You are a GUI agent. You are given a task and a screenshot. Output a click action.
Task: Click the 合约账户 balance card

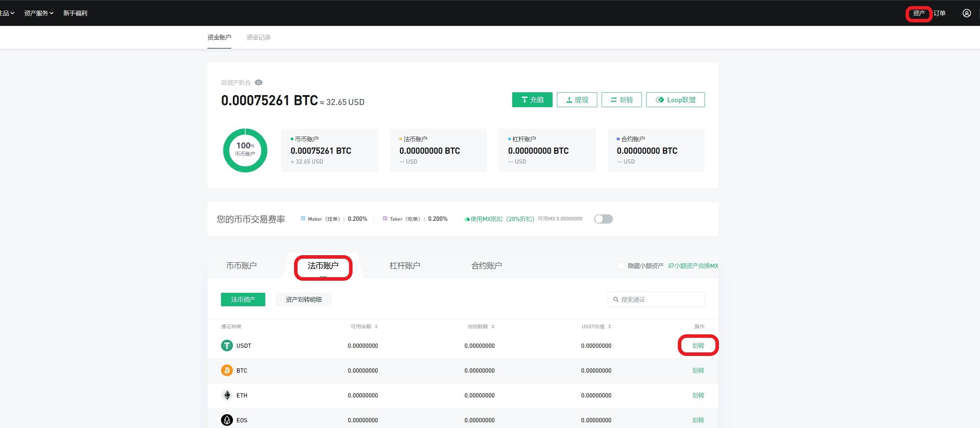tap(656, 150)
